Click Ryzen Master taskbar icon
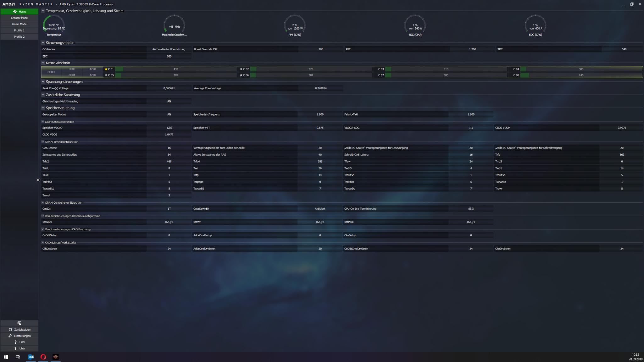 tap(55, 357)
